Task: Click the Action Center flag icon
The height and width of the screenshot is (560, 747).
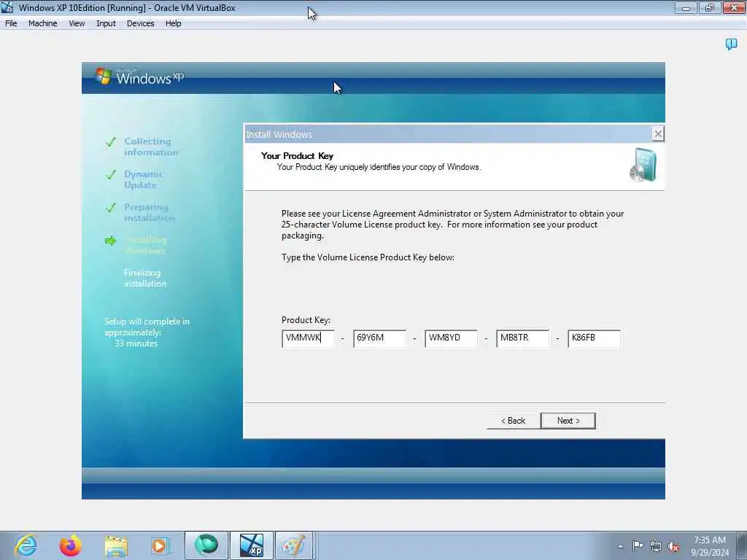Action: 638,546
